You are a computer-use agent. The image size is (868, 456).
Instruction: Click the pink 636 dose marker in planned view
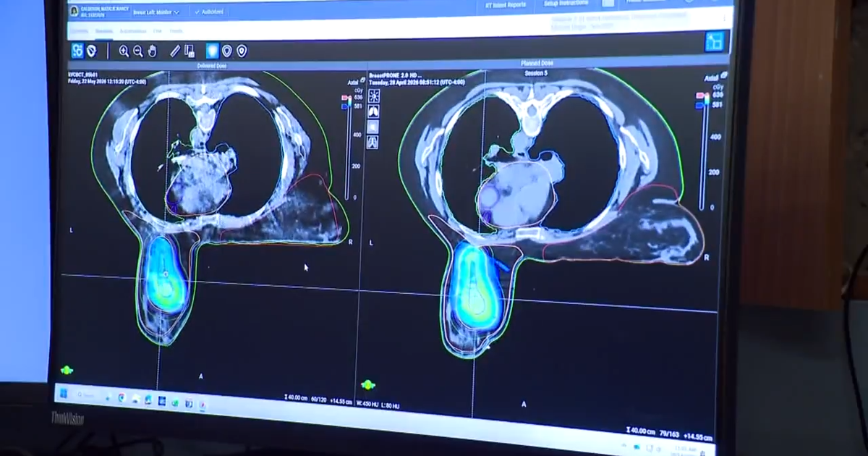coord(700,95)
